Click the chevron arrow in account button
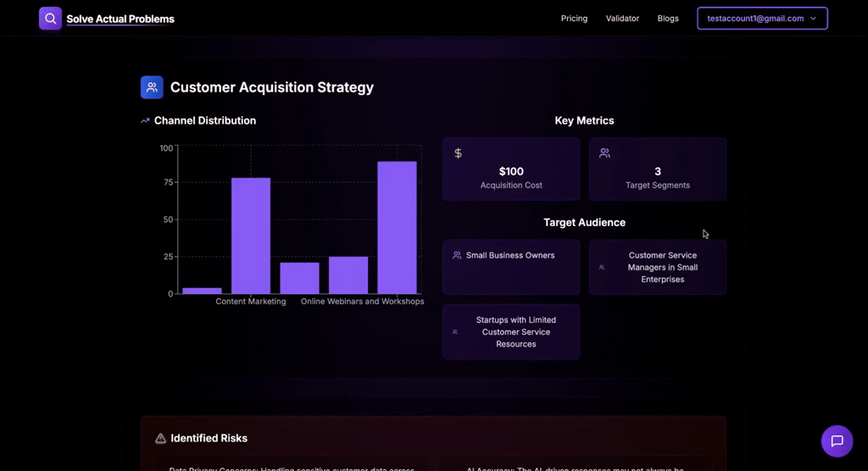Screen dimensions: 868x471 (813, 19)
